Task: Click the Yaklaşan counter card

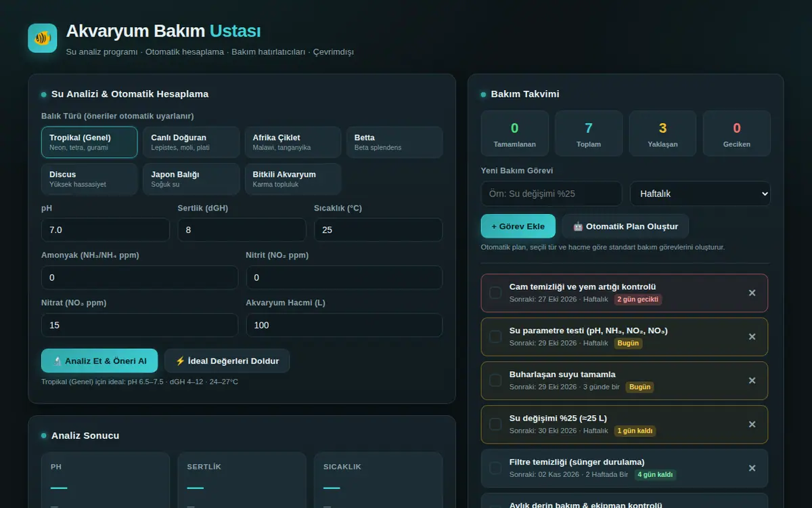Action: point(663,133)
